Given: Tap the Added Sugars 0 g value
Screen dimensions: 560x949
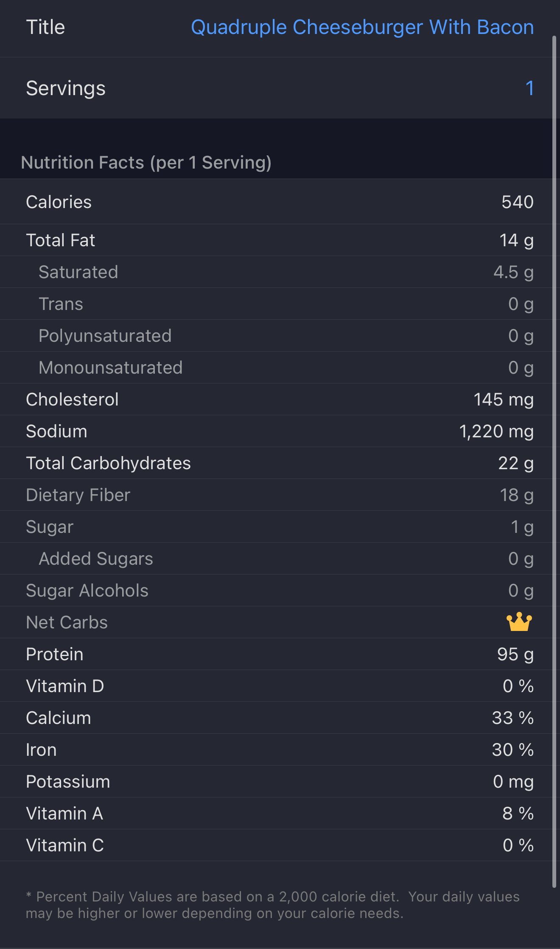Looking at the screenshot, I should pyautogui.click(x=521, y=559).
